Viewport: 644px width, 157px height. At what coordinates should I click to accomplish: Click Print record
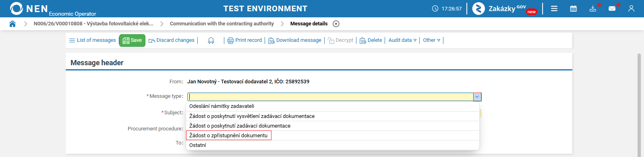pyautogui.click(x=244, y=40)
